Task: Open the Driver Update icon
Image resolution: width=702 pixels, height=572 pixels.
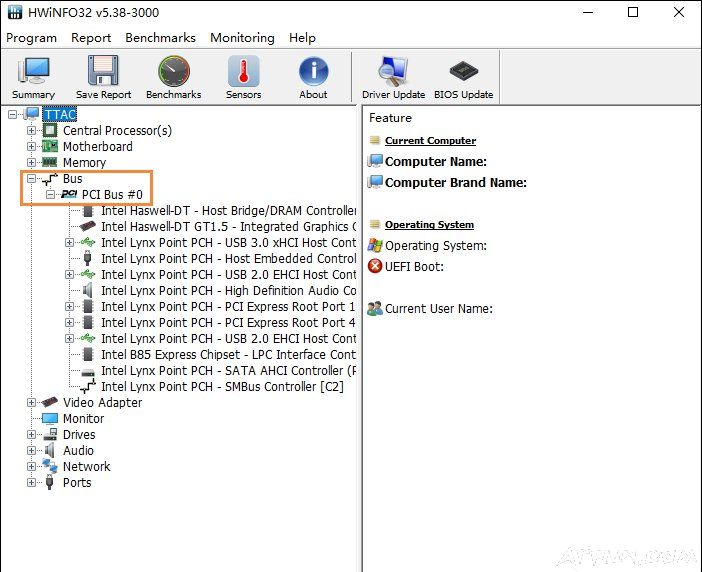Action: pyautogui.click(x=393, y=71)
